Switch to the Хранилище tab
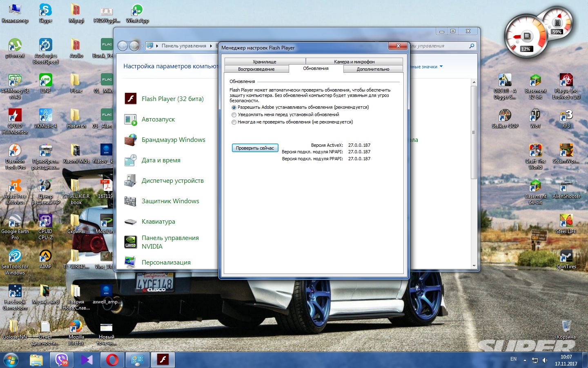The height and width of the screenshot is (368, 588). 265,62
